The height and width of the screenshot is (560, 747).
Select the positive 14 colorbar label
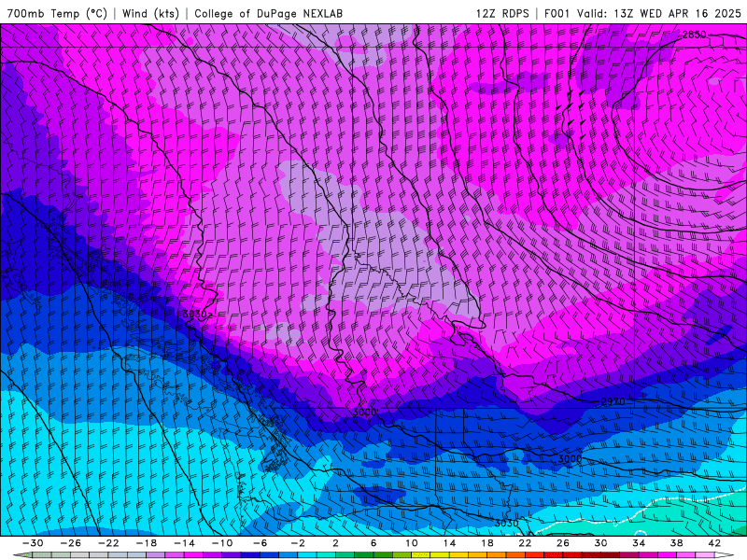449,543
